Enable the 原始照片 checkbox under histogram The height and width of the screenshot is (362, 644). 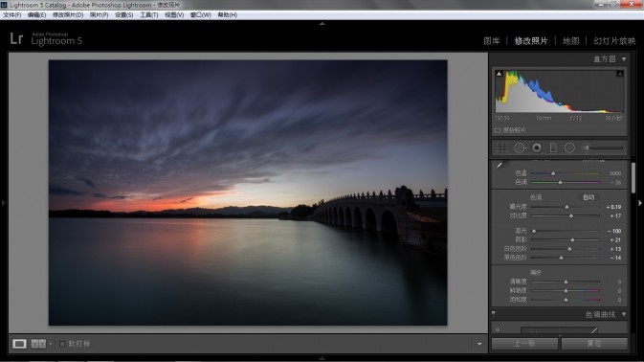pos(498,130)
